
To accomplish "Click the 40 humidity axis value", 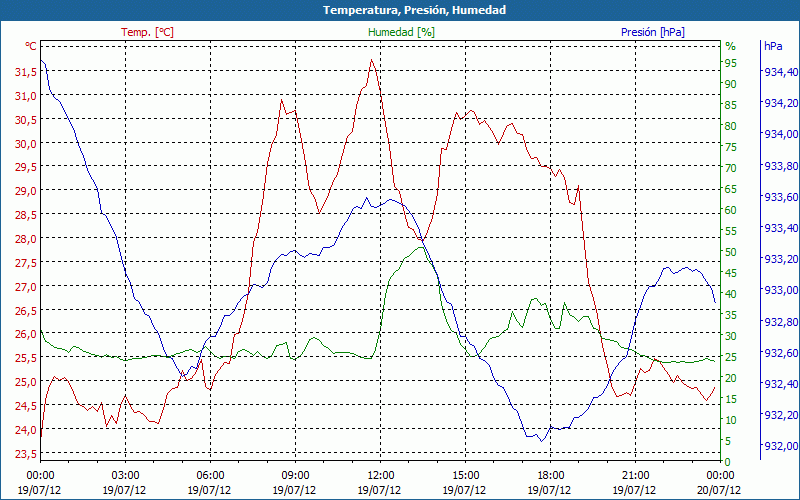I will point(731,294).
